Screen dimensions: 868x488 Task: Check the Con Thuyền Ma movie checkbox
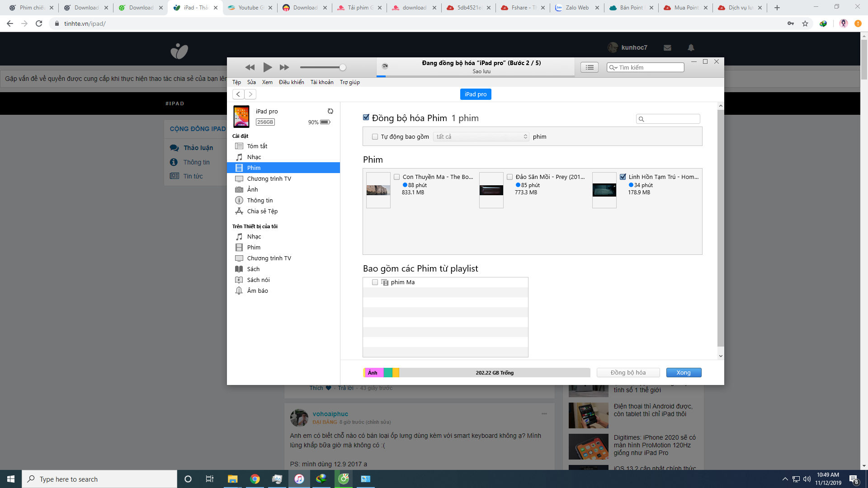396,177
